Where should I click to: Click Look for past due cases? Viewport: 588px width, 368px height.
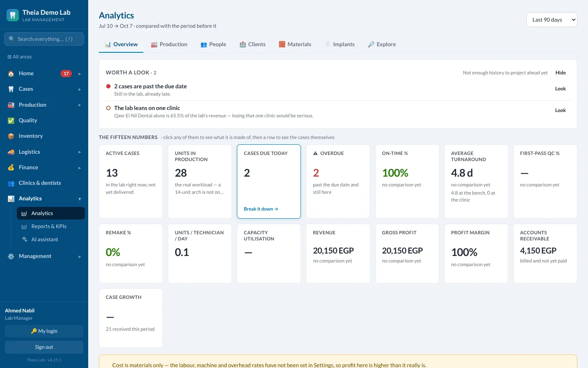pyautogui.click(x=560, y=89)
